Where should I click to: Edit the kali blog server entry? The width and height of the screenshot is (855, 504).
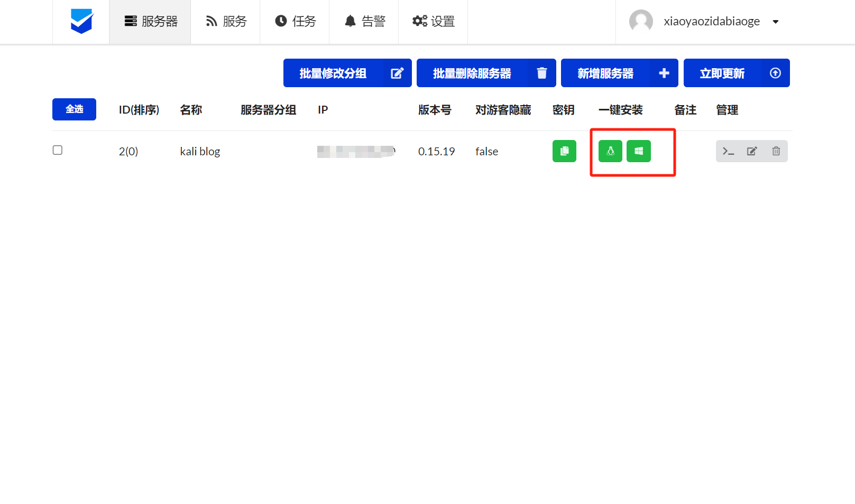click(x=751, y=152)
